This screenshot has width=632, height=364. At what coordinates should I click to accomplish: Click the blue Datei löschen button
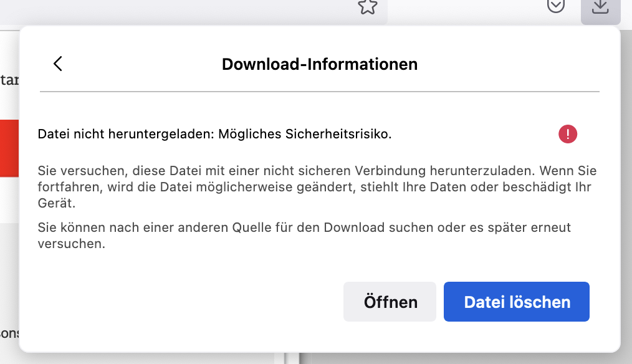point(517,302)
